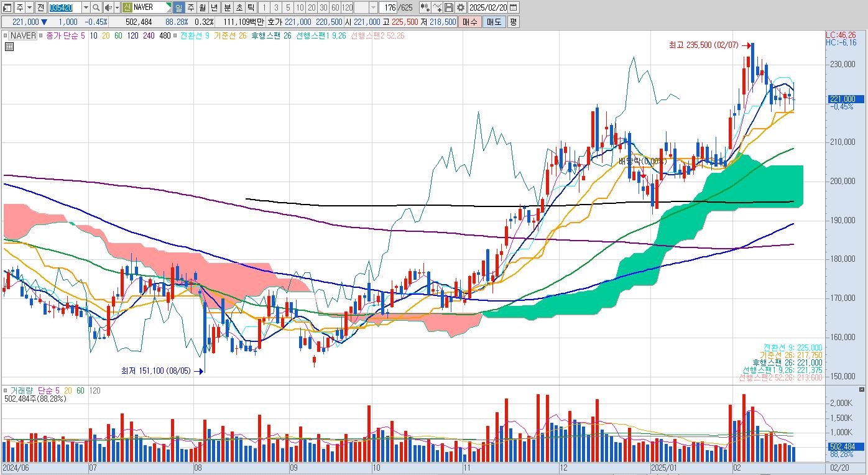
Task: Choose the 60 interval button
Action: pos(335,7)
